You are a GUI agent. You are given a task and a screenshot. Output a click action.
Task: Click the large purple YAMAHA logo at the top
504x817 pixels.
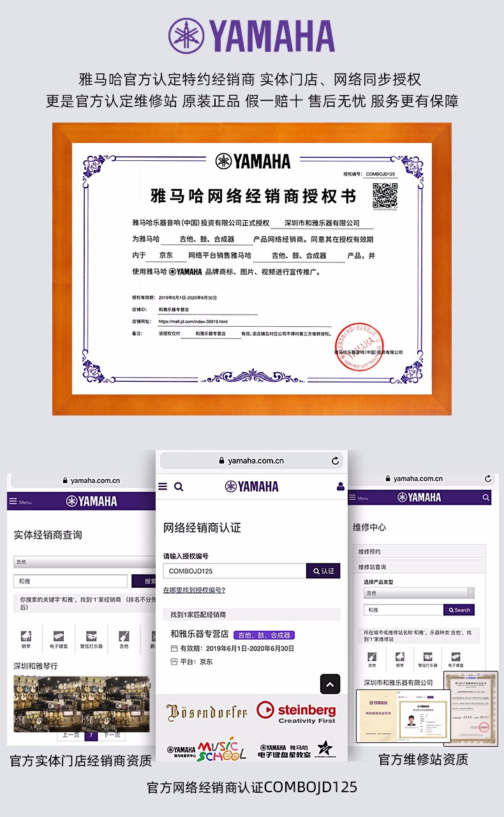(x=252, y=35)
